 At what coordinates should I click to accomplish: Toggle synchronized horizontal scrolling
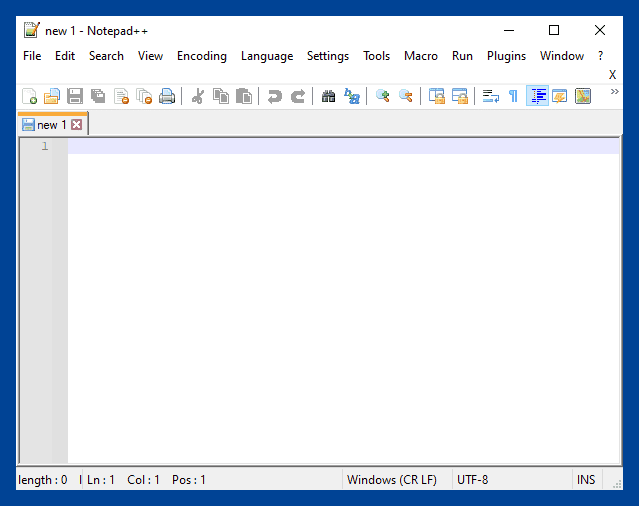click(460, 97)
